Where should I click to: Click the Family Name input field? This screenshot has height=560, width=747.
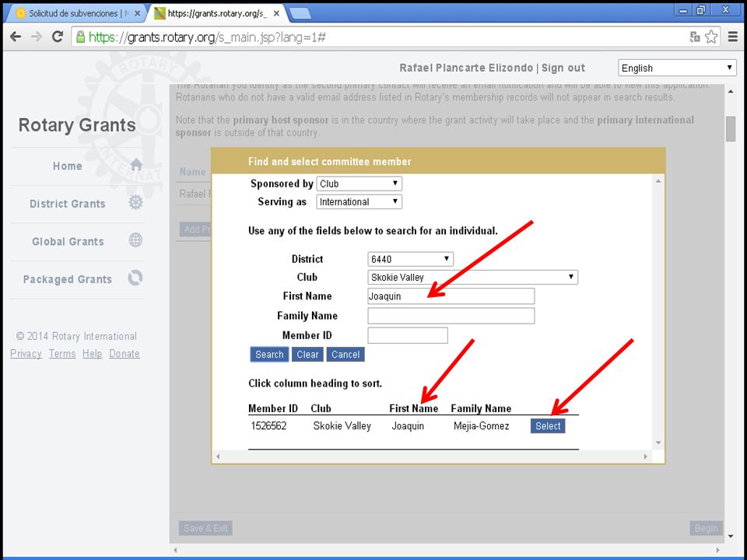click(x=451, y=316)
